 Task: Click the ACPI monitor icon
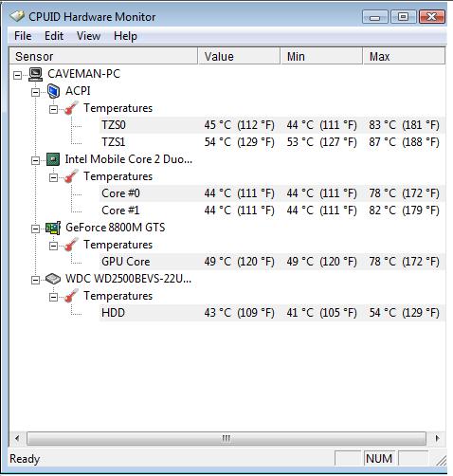(x=53, y=91)
